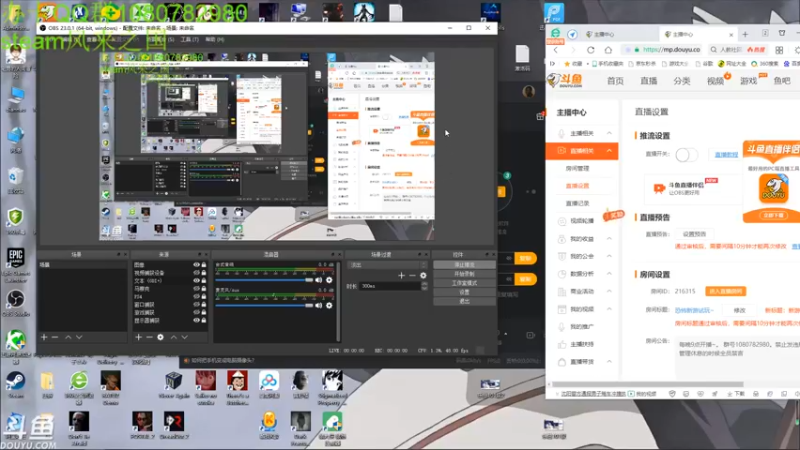800x450 pixels.
Task: Toggle lock on 游戏捕获 source
Action: [x=204, y=312]
